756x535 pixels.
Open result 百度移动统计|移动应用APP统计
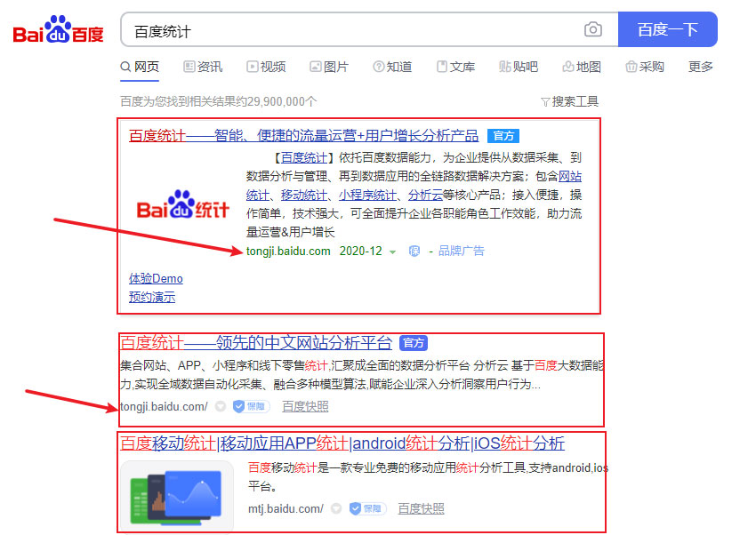[x=342, y=443]
